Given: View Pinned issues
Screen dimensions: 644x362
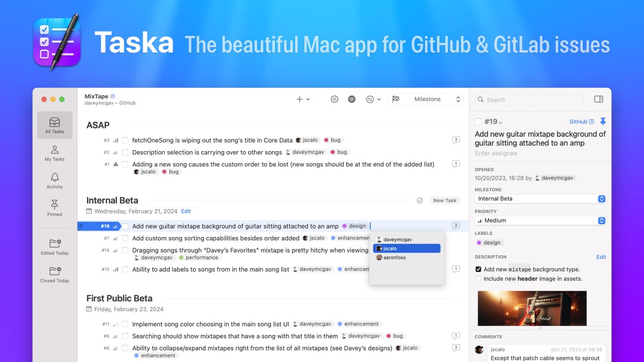Looking at the screenshot, I should click(54, 208).
